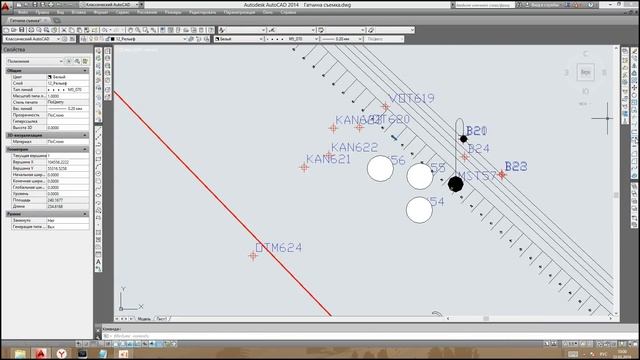Click the drawing area vertical scrollbar
Screen dimensions: 640x360
[616, 180]
